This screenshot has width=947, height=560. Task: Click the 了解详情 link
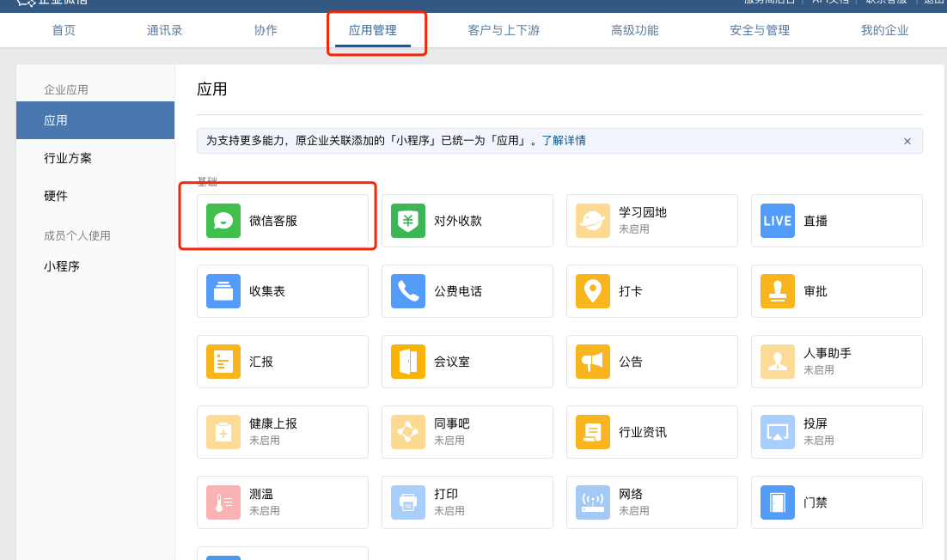pyautogui.click(x=564, y=141)
